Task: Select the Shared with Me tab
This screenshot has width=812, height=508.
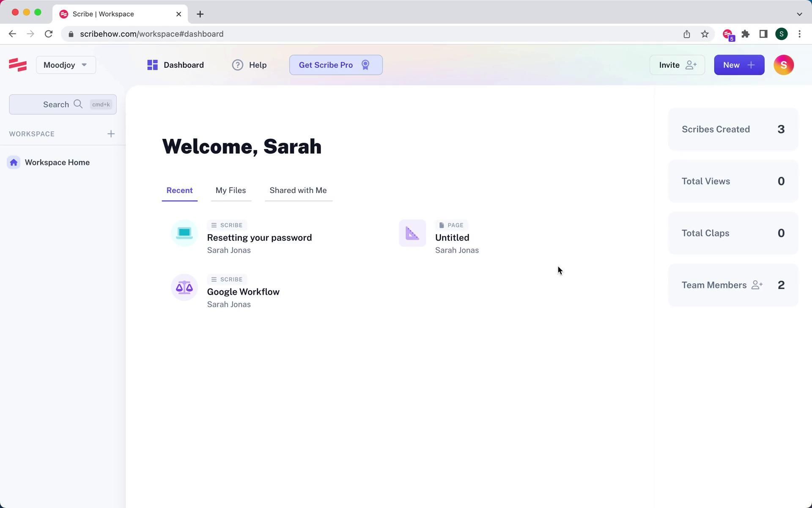Action: 298,190
